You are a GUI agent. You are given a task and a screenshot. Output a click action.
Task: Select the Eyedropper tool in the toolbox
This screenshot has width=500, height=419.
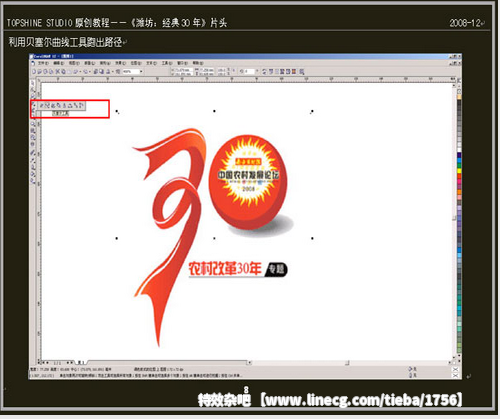point(33,159)
